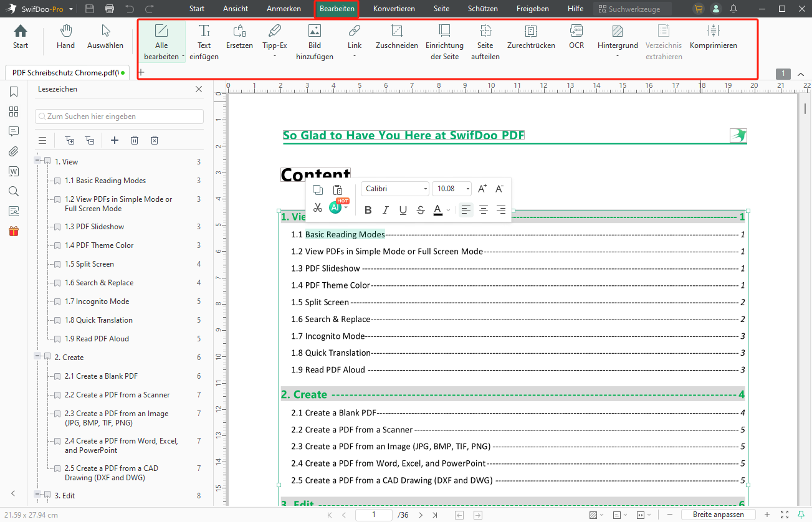Jump to last page button

coord(435,515)
